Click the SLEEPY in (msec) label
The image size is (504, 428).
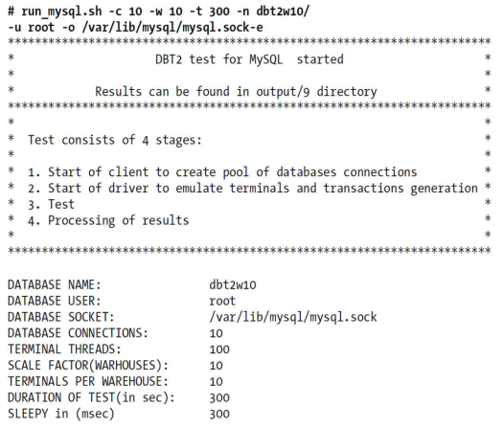point(61,414)
